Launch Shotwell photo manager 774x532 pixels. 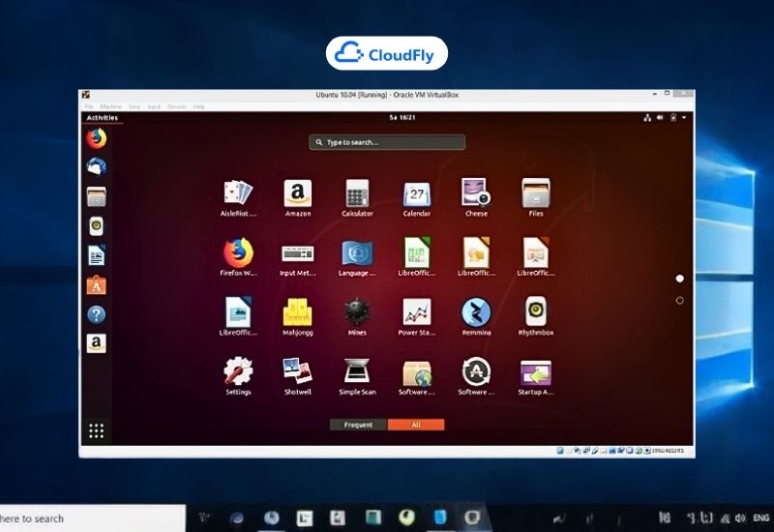(298, 376)
